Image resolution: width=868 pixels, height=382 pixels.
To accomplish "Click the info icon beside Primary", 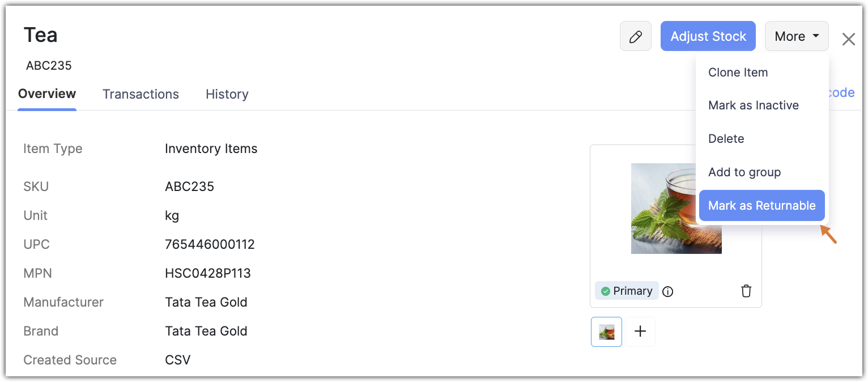I will point(668,292).
